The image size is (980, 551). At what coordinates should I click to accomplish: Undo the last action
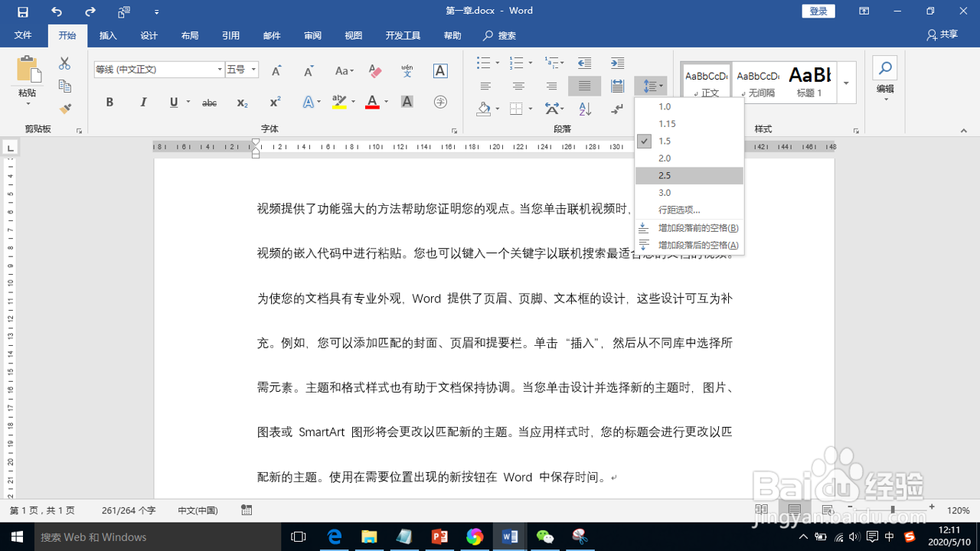[x=57, y=11]
